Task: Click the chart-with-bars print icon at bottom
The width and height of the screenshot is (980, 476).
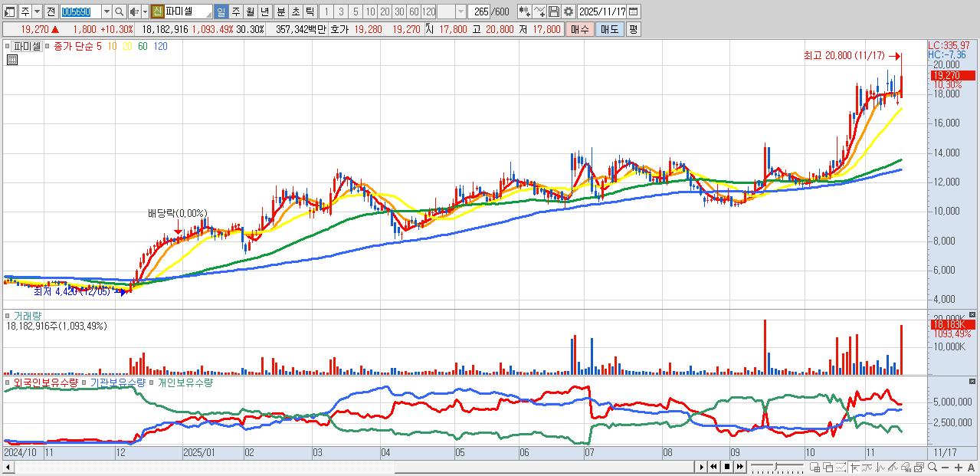Action: (x=906, y=467)
